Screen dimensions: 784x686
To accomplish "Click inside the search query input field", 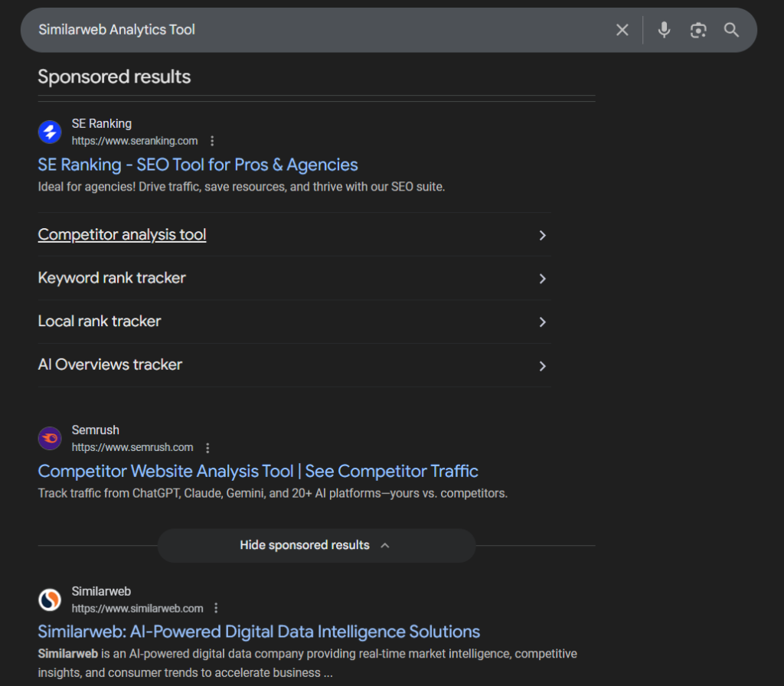I will click(x=306, y=30).
